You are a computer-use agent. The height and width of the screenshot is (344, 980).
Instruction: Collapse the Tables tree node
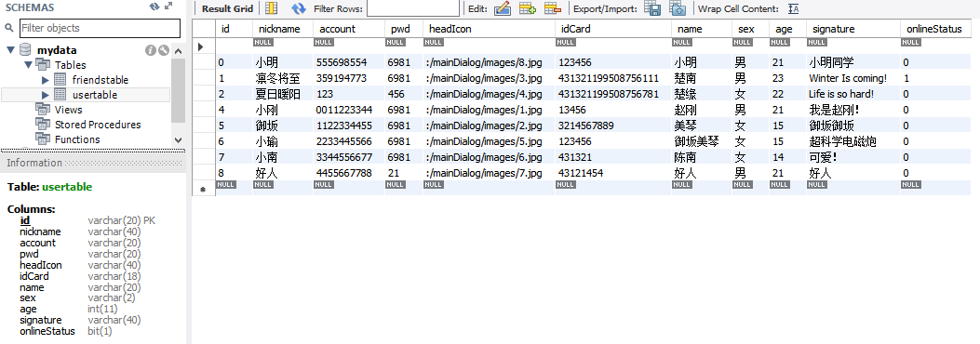click(28, 65)
